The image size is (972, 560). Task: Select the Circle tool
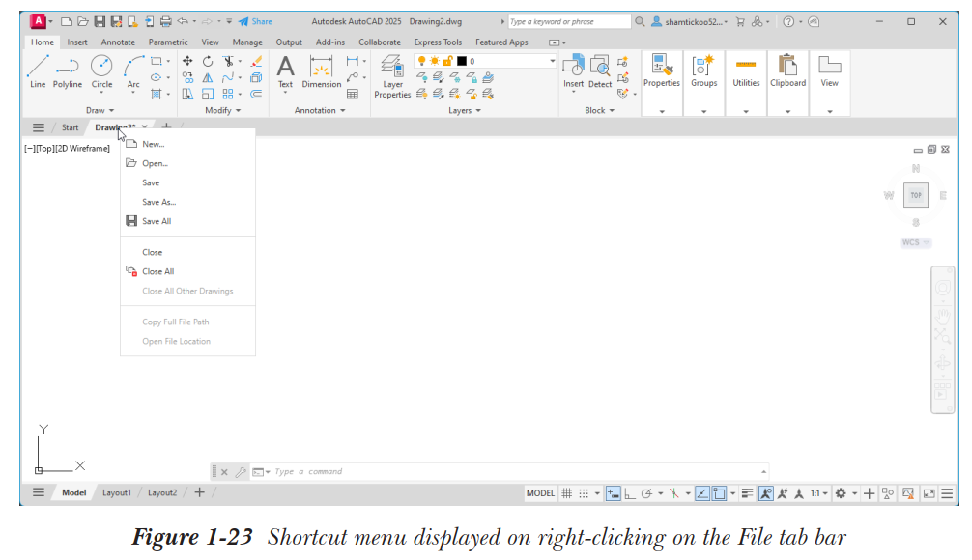tap(101, 71)
